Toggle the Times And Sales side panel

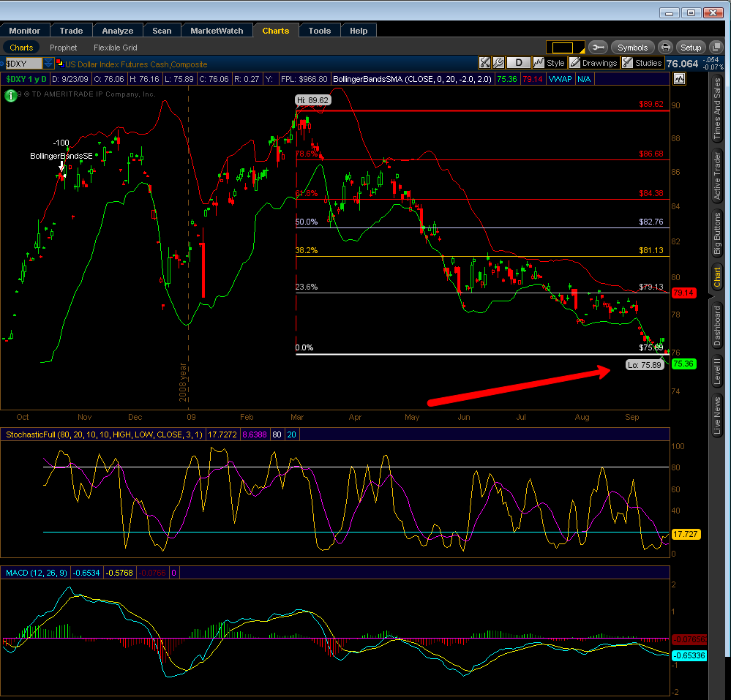(x=718, y=110)
